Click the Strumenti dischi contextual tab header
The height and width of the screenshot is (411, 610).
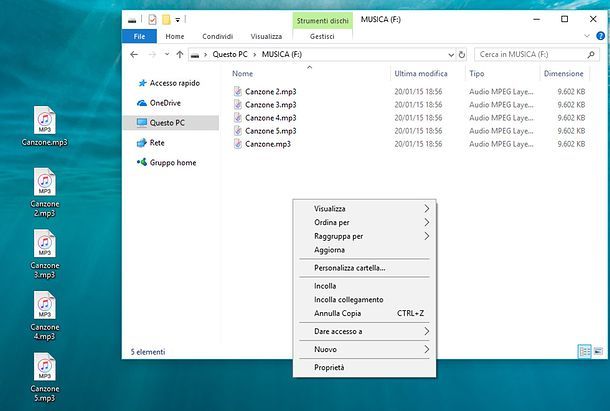point(323,21)
